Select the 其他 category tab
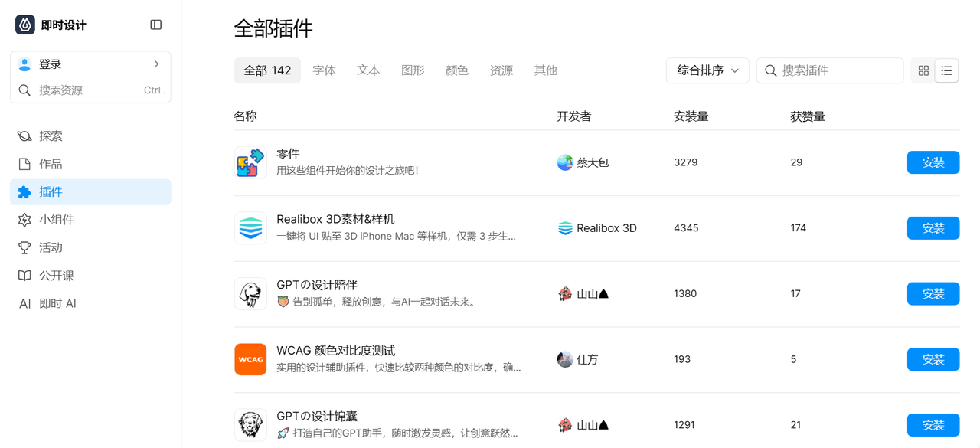 point(546,70)
